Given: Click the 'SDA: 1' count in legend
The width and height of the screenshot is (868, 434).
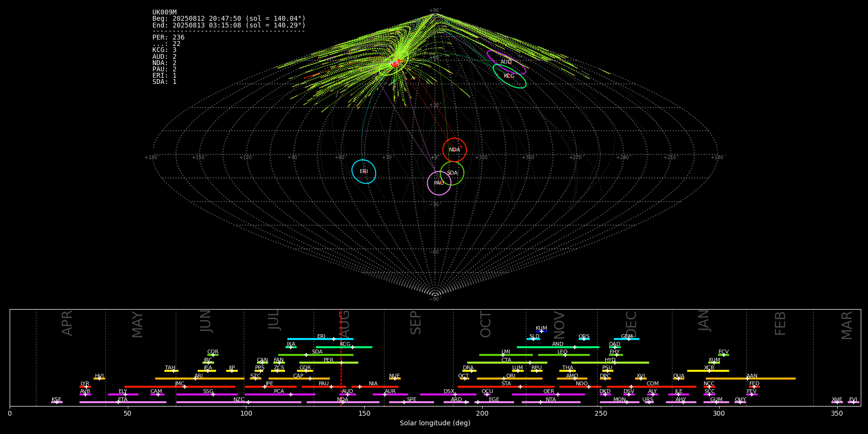Looking at the screenshot, I should (164, 82).
